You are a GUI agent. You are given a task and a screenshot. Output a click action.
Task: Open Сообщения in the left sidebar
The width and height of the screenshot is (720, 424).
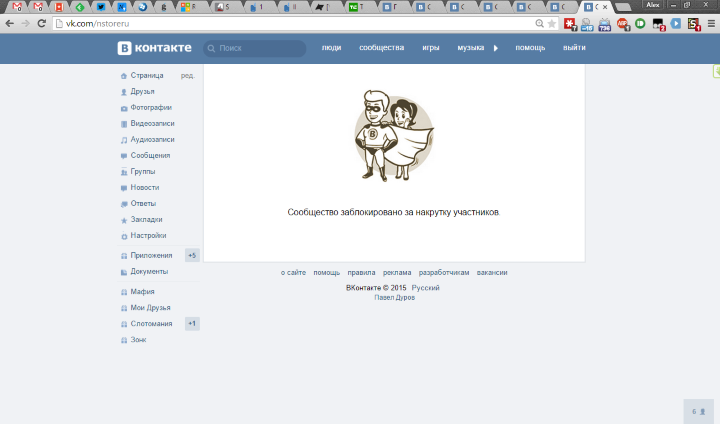tap(150, 156)
